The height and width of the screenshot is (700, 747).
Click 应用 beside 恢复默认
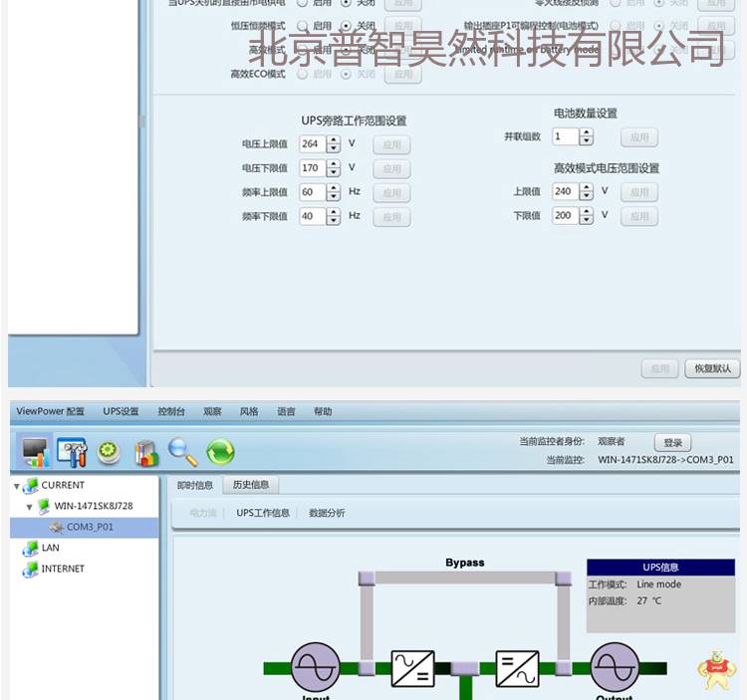point(659,368)
